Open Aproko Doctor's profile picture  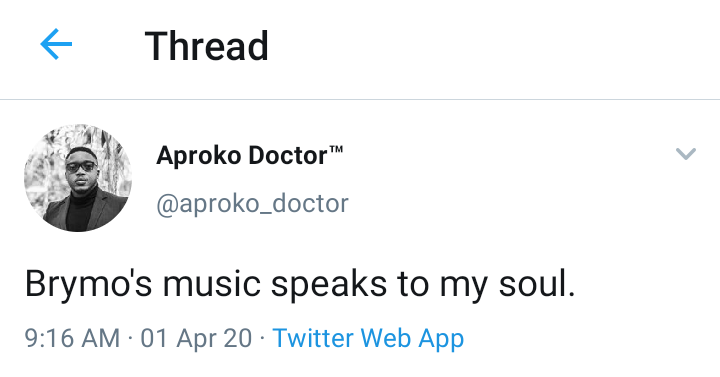click(x=78, y=178)
